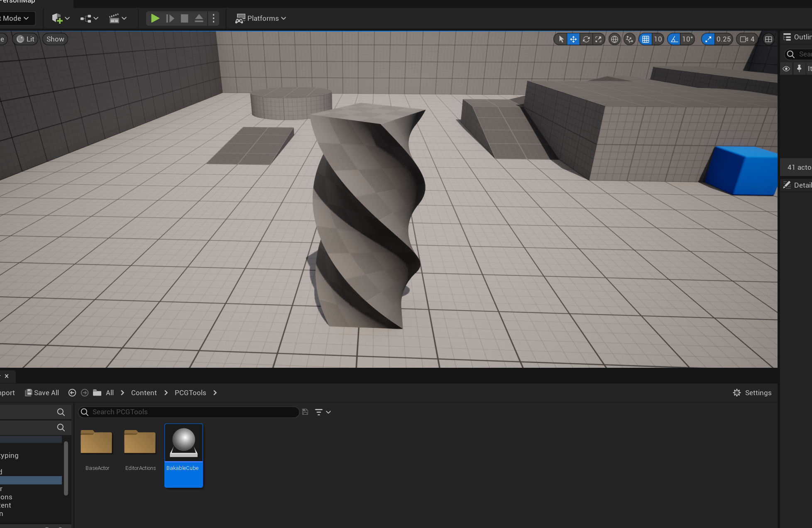
Task: Click the save search icon beside search bar
Action: [x=305, y=412]
